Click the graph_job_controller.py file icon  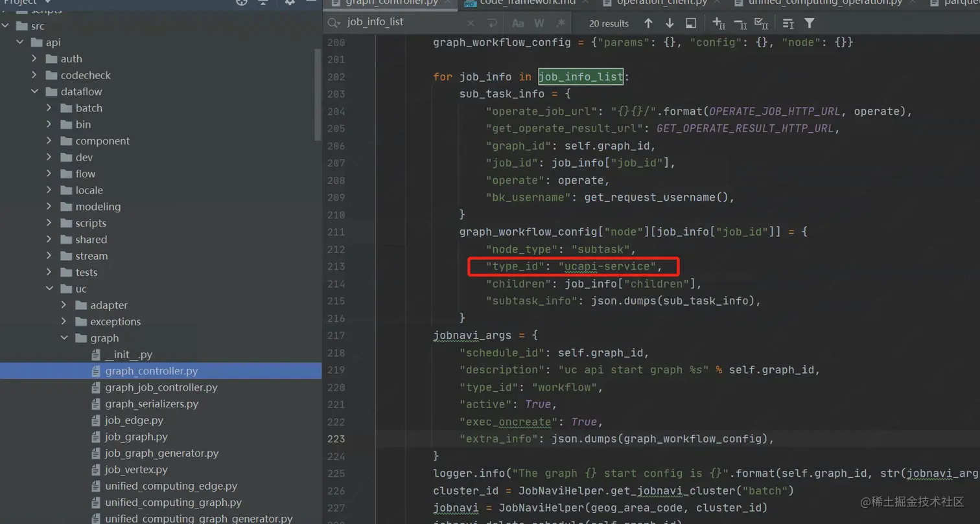click(96, 388)
